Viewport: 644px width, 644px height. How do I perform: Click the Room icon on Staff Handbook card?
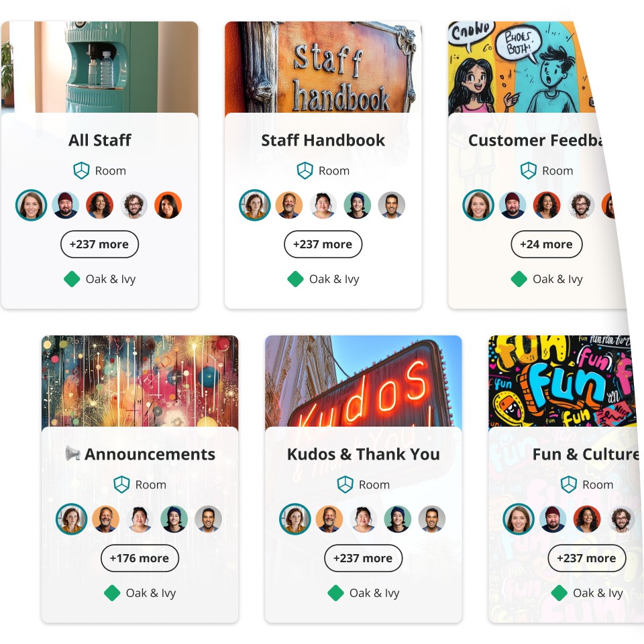point(305,170)
